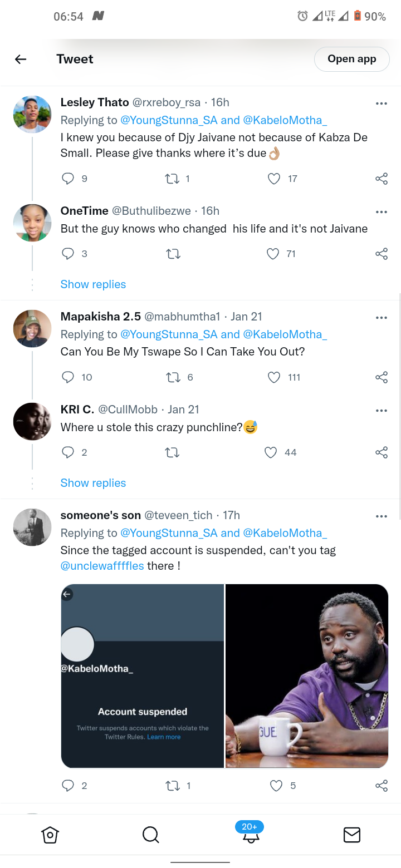Open the Messages envelope tab
The width and height of the screenshot is (401, 868).
coord(351,835)
